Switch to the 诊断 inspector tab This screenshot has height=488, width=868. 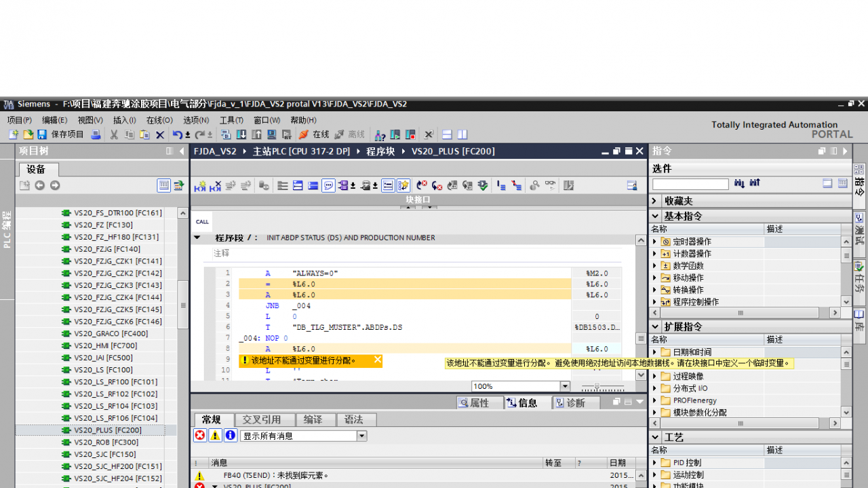click(x=576, y=402)
